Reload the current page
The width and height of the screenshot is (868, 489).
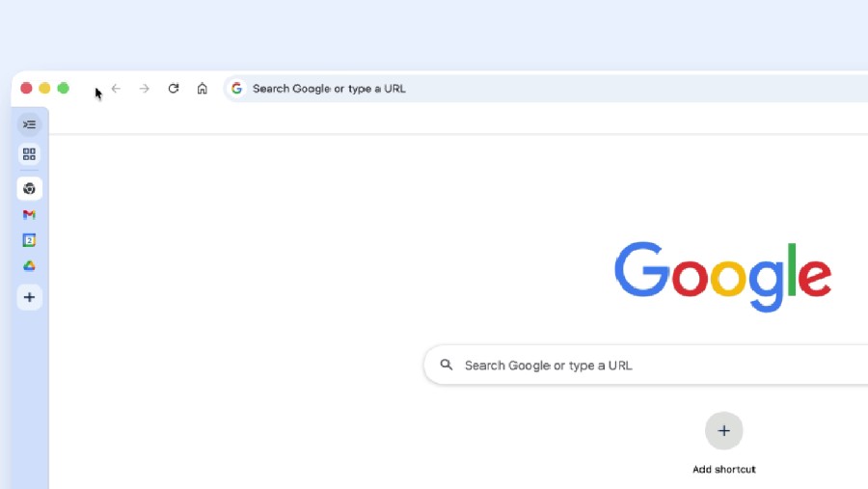point(174,89)
